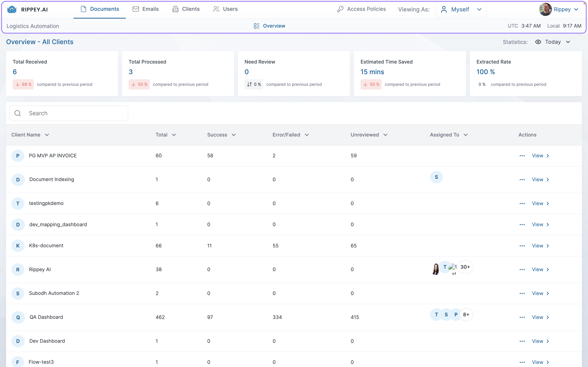588x367 pixels.
Task: Sort by the Error/Failed column chevron
Action: pos(307,135)
